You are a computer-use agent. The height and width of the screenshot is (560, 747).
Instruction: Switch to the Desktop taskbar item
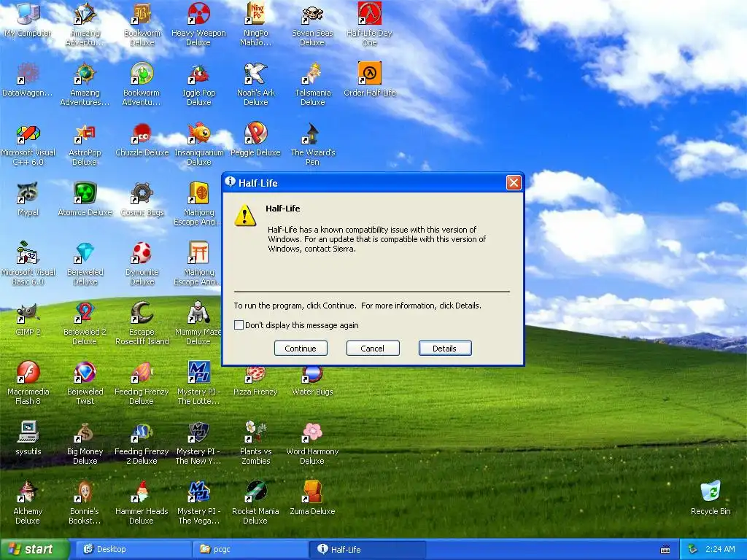[x=133, y=549]
